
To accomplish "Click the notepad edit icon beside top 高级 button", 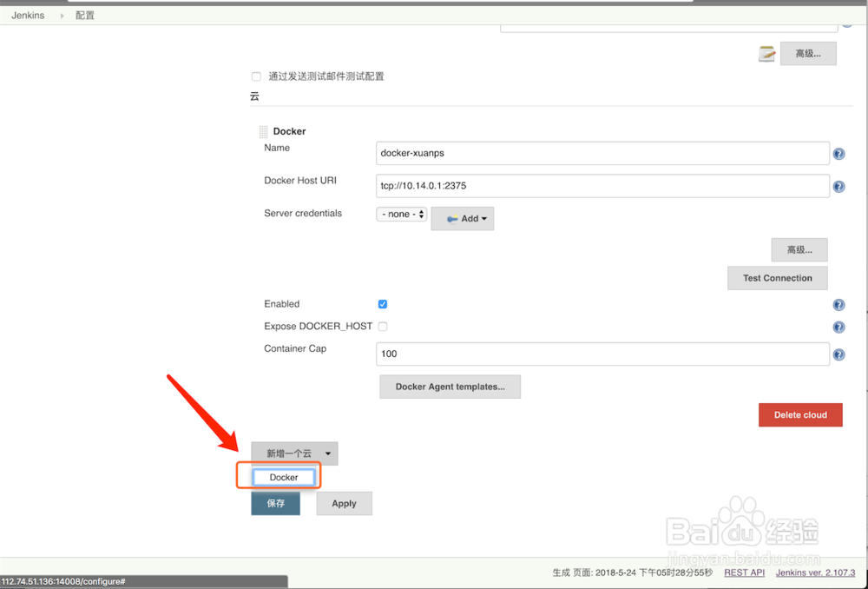I will coord(766,54).
